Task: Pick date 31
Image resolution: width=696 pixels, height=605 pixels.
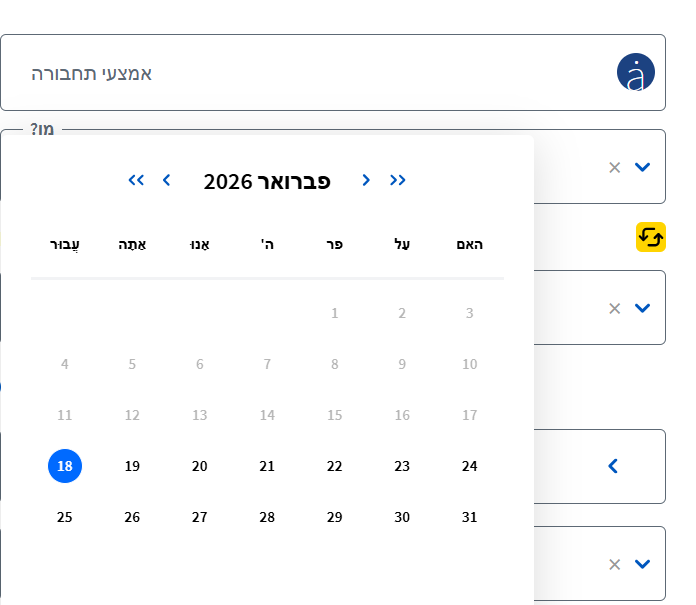Action: point(470,517)
